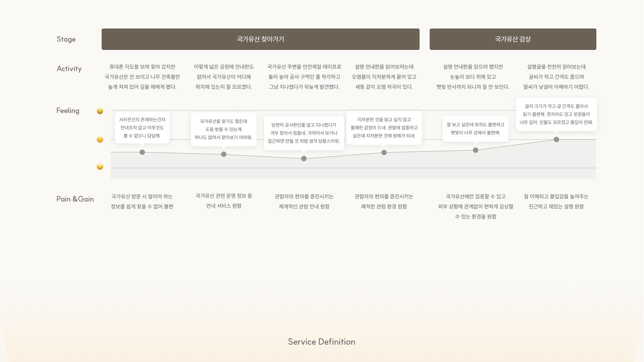Click the Pain & Gain row label
644x362 pixels.
tap(75, 199)
